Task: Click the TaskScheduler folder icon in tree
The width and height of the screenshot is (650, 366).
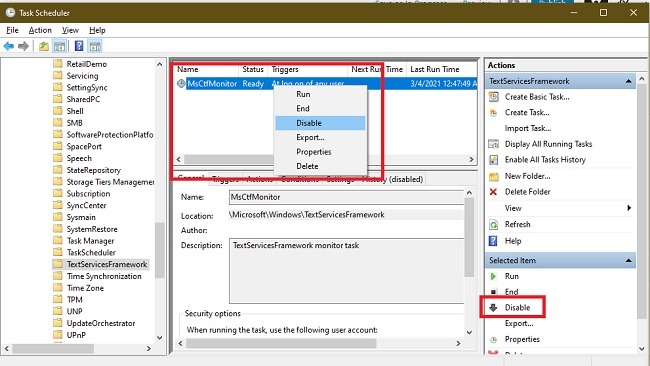Action: (x=58, y=252)
